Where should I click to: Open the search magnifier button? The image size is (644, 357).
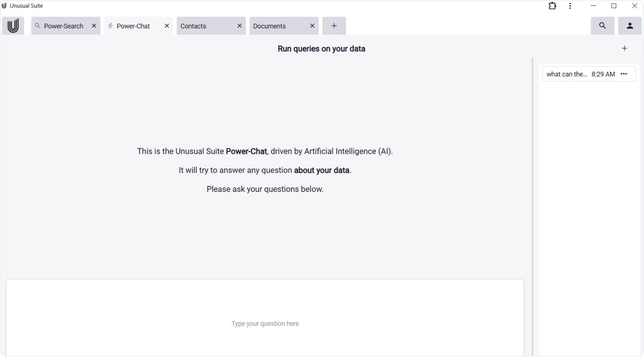(x=602, y=26)
